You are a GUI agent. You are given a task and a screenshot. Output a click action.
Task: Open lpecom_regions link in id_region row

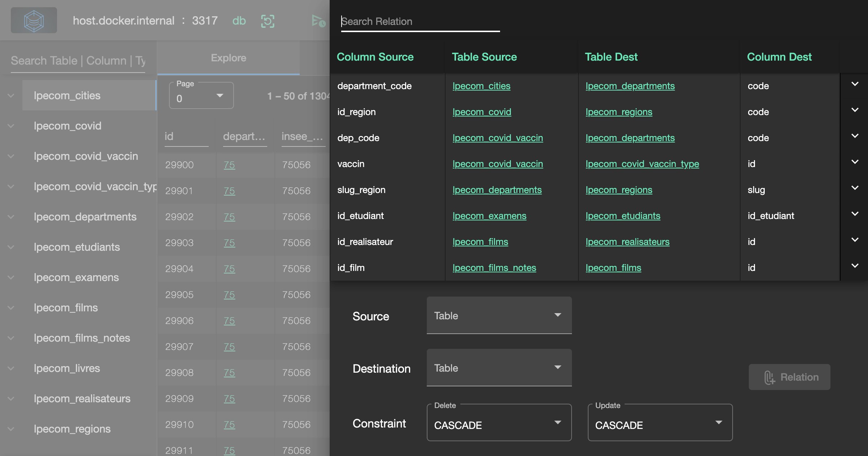pos(619,112)
